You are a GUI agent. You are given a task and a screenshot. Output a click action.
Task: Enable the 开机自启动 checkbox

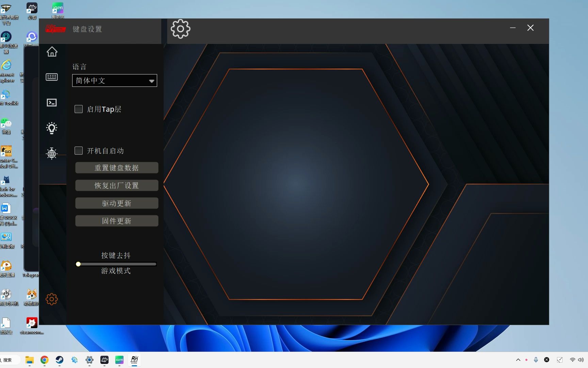pyautogui.click(x=79, y=151)
